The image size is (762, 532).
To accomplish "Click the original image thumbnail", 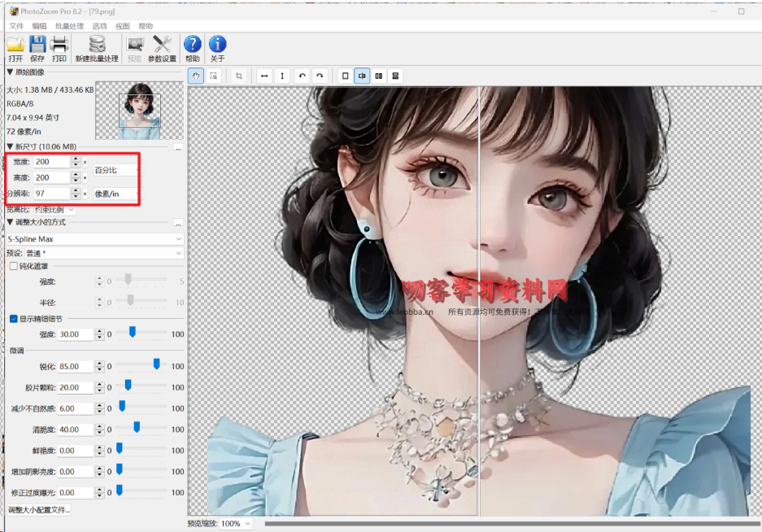I will [x=140, y=111].
